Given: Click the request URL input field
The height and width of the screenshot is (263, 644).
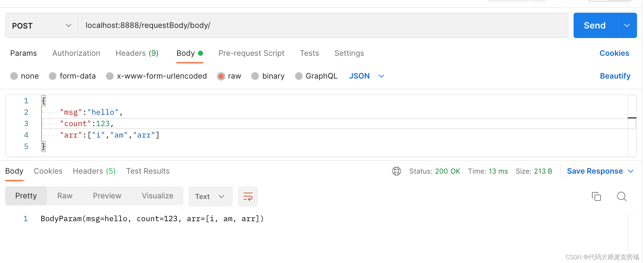Looking at the screenshot, I should point(323,25).
